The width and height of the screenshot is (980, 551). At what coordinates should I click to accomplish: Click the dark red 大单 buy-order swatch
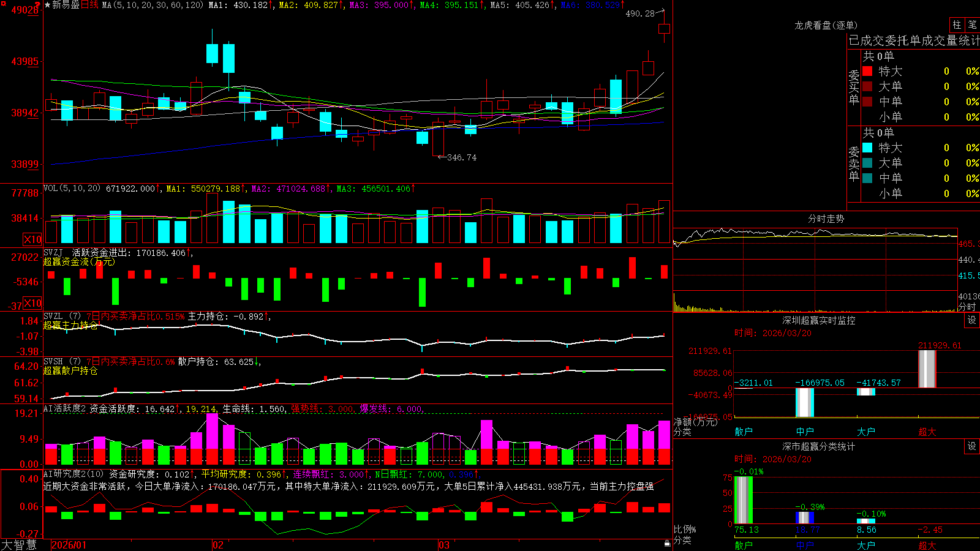point(867,86)
